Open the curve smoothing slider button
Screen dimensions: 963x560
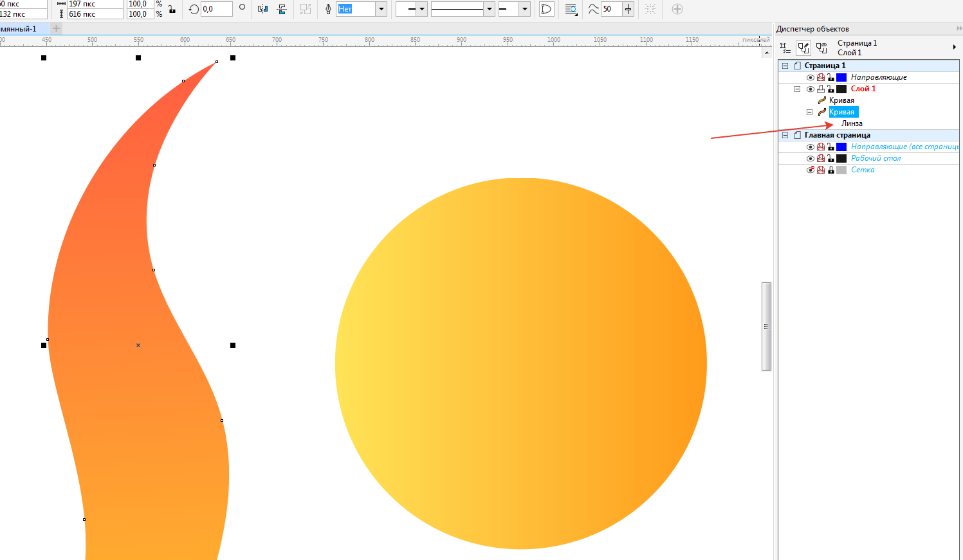[x=628, y=9]
